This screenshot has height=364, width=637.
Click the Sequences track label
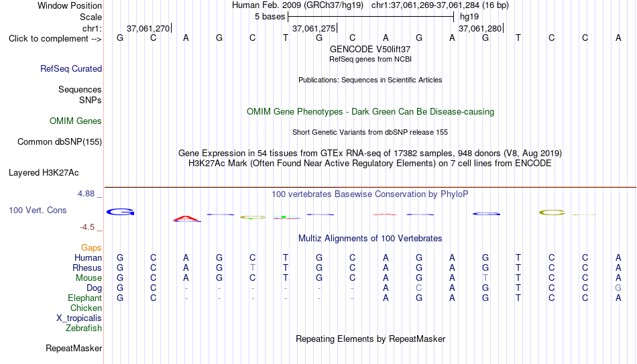point(80,89)
